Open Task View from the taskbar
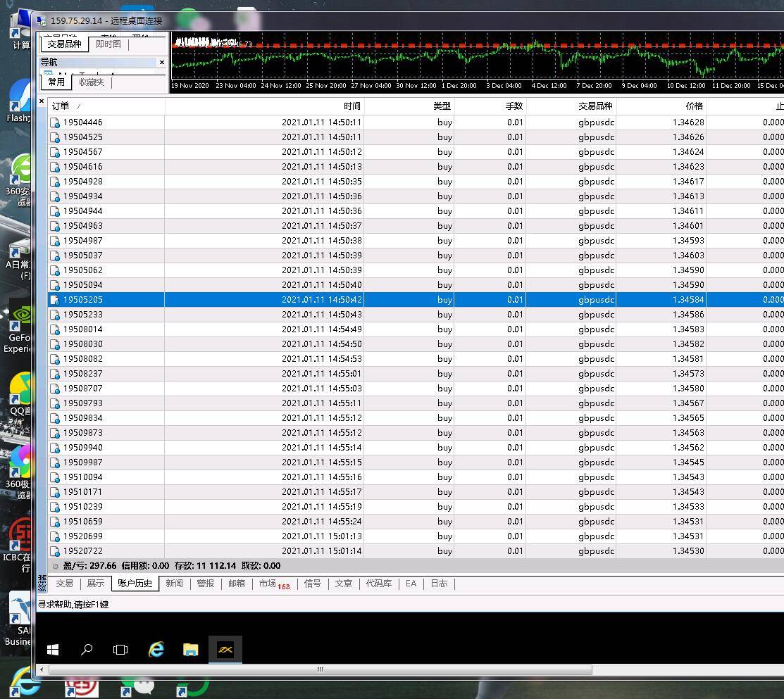Viewport: 784px width, 699px height. 120,649
